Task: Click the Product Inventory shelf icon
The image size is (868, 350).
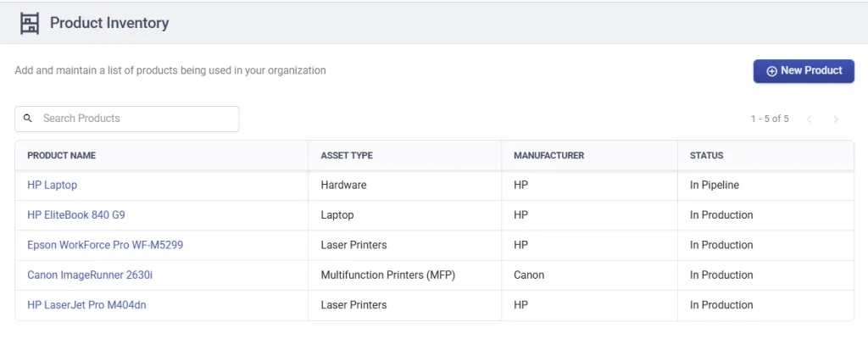Action: pos(30,23)
